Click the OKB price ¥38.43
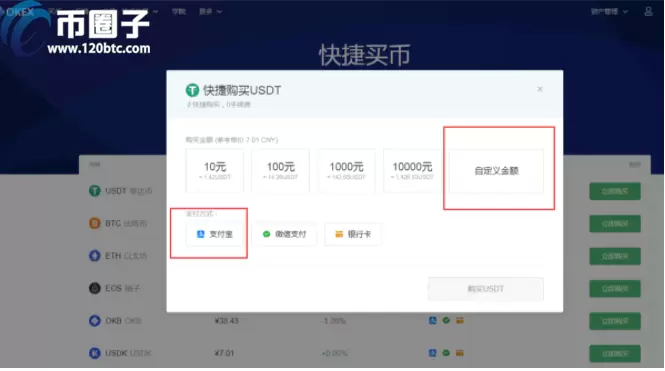 click(x=226, y=321)
